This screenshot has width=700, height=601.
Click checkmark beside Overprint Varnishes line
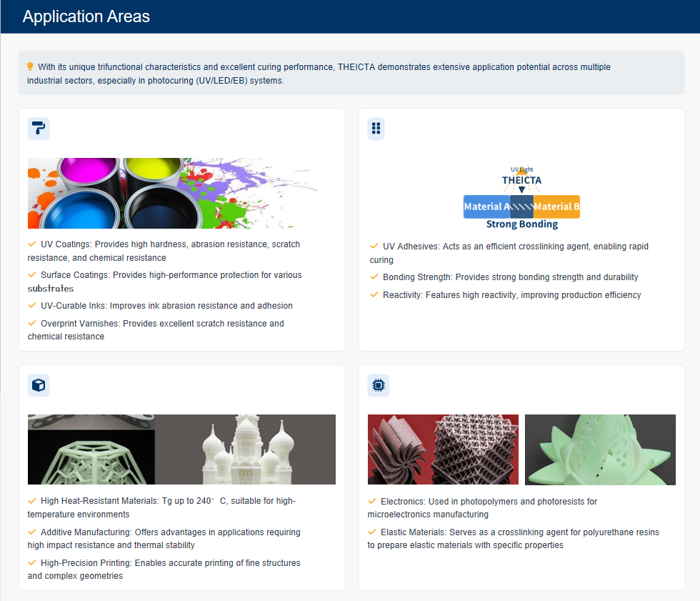(31, 323)
